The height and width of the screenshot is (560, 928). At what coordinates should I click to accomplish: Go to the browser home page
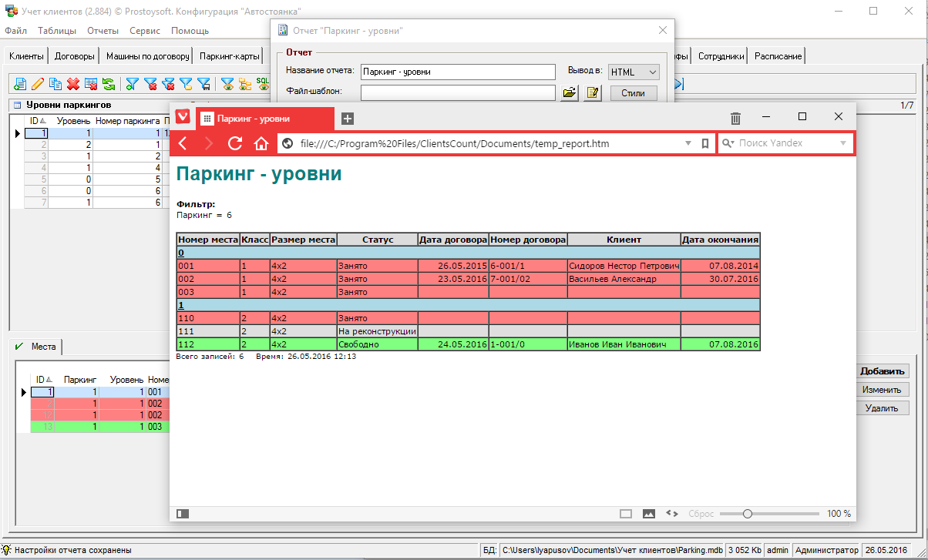[261, 143]
